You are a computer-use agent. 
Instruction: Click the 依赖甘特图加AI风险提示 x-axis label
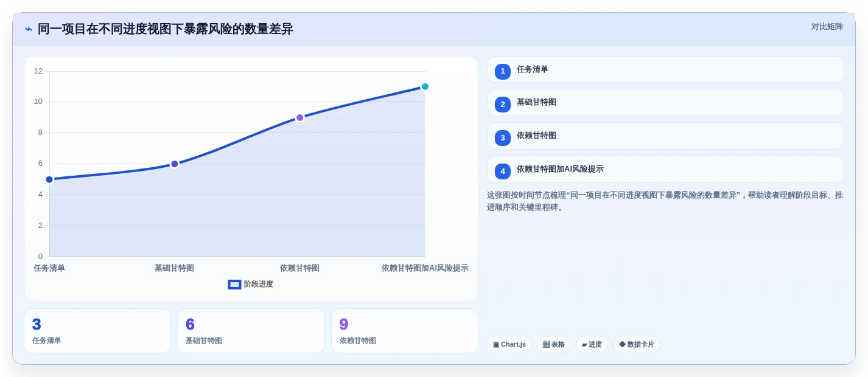click(425, 268)
